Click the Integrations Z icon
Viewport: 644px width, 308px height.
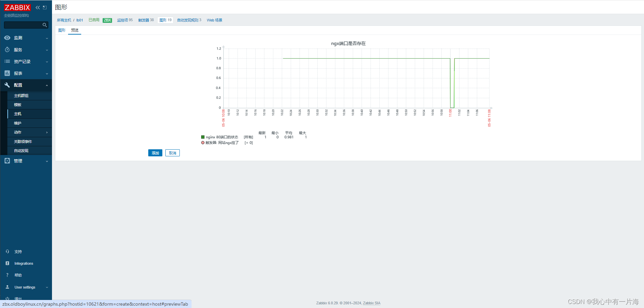[7, 263]
